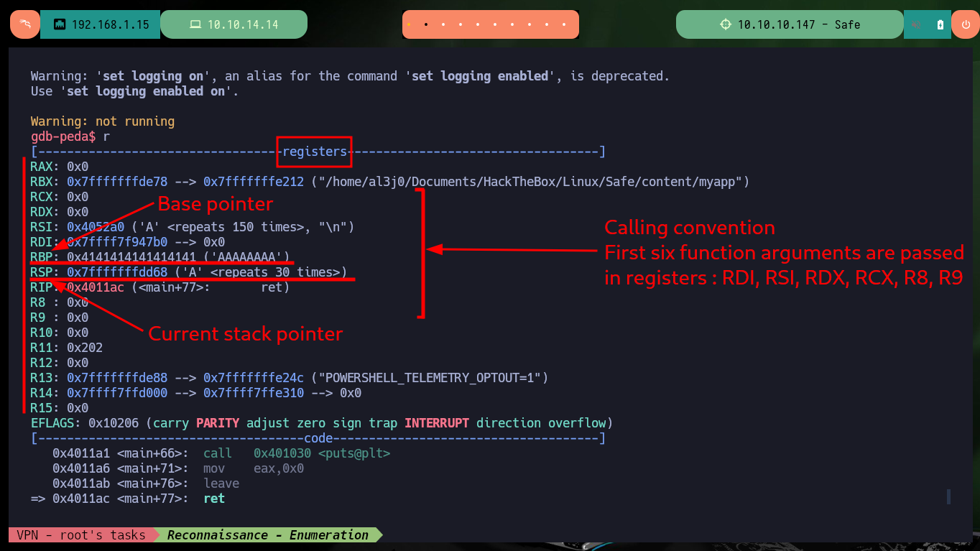
Task: Switch to the last workspace dot
Action: (564, 24)
